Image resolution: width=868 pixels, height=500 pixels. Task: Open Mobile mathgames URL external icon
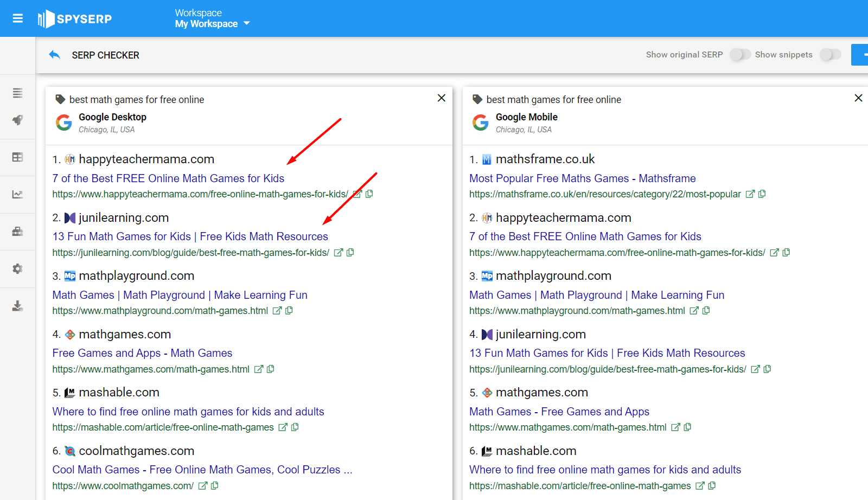click(x=675, y=427)
